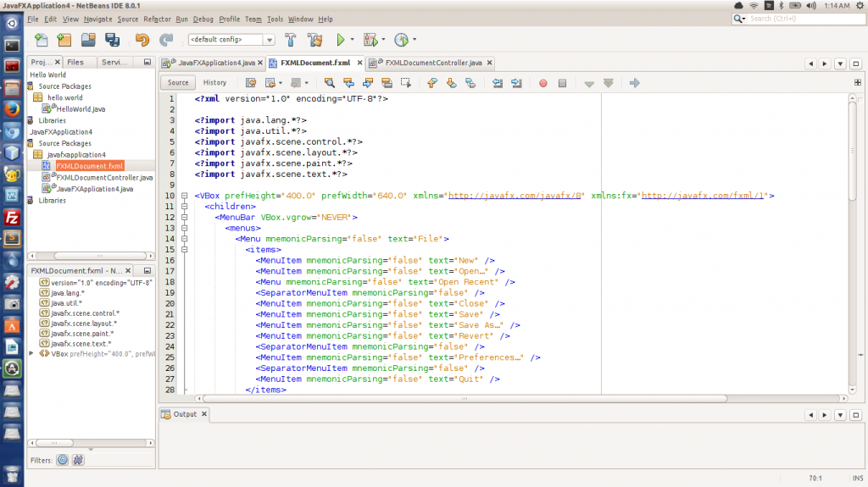Click the Build Project hammer icon

[x=291, y=40]
